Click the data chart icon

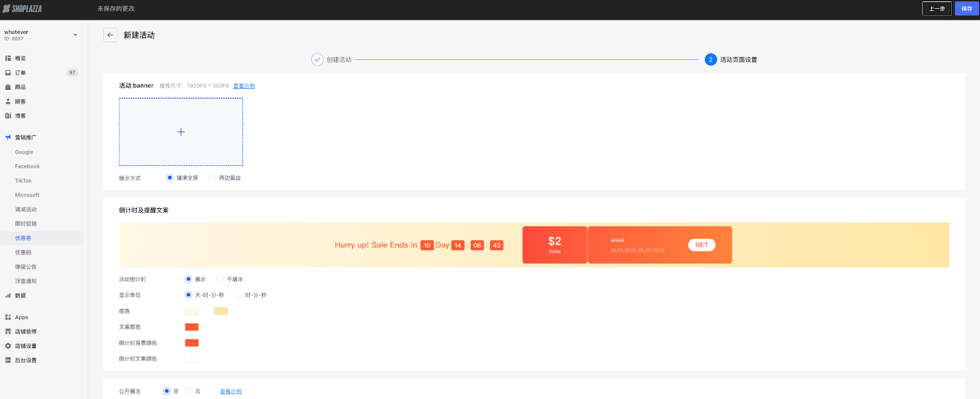8,296
